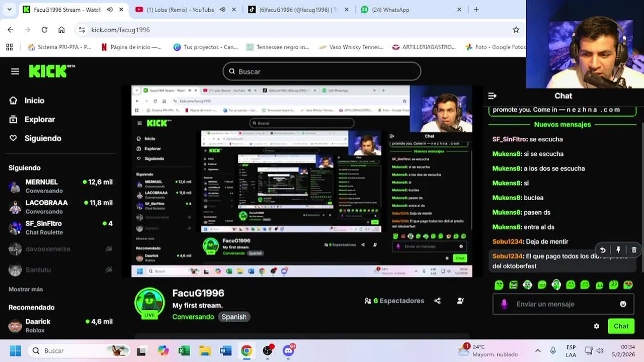Switch to Loba (Remix) YouTube tab
The width and height of the screenshot is (644, 362).
point(180,10)
